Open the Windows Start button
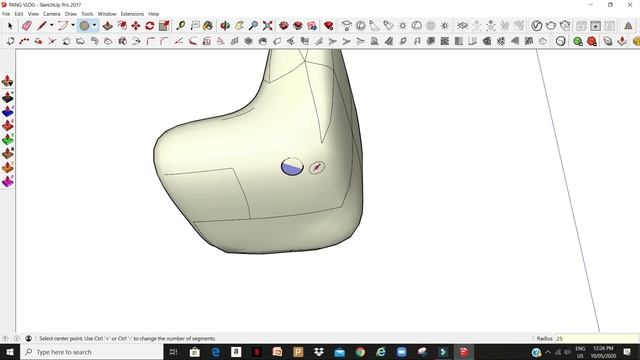The image size is (640, 360). [10, 352]
